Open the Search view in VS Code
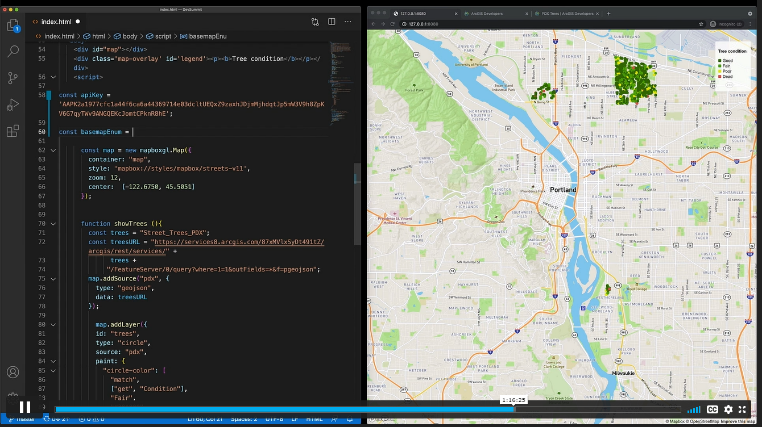 13,51
